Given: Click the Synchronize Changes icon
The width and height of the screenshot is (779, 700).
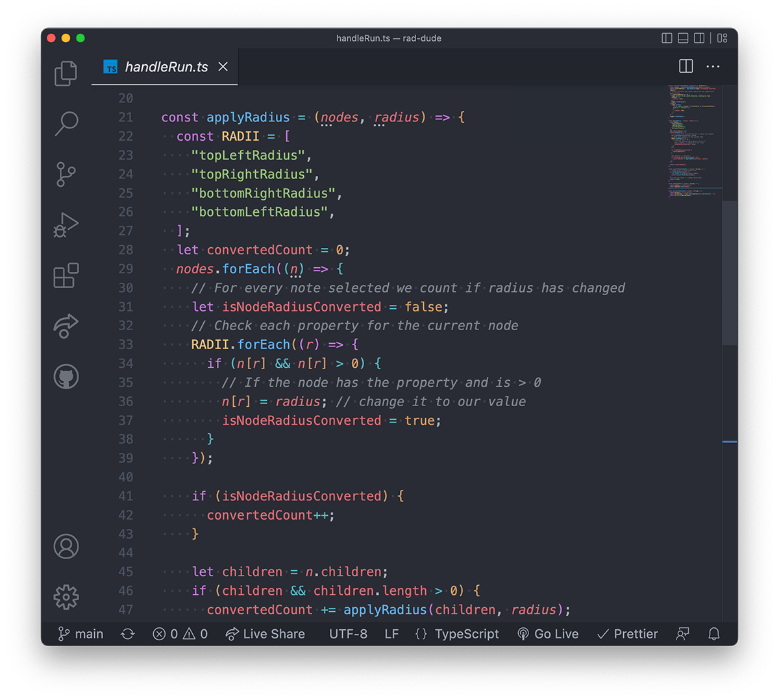Looking at the screenshot, I should (x=128, y=634).
